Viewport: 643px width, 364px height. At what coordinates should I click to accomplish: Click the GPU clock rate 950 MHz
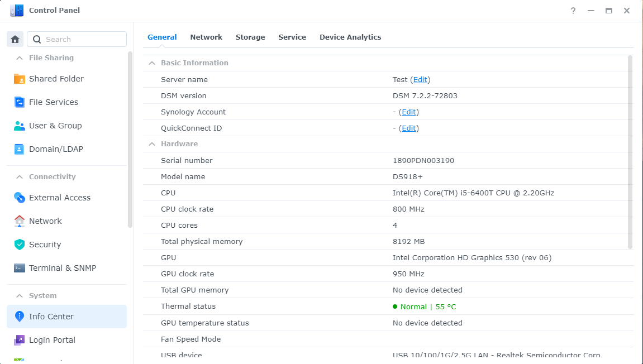[x=408, y=274]
